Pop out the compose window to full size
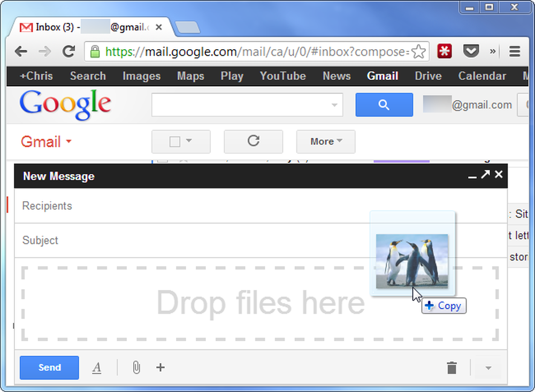The width and height of the screenshot is (535, 392). [x=486, y=174]
